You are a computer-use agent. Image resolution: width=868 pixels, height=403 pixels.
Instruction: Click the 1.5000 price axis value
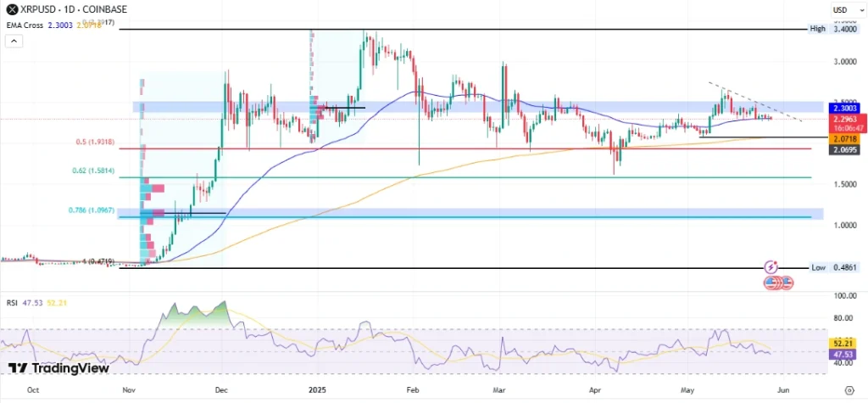coord(843,184)
